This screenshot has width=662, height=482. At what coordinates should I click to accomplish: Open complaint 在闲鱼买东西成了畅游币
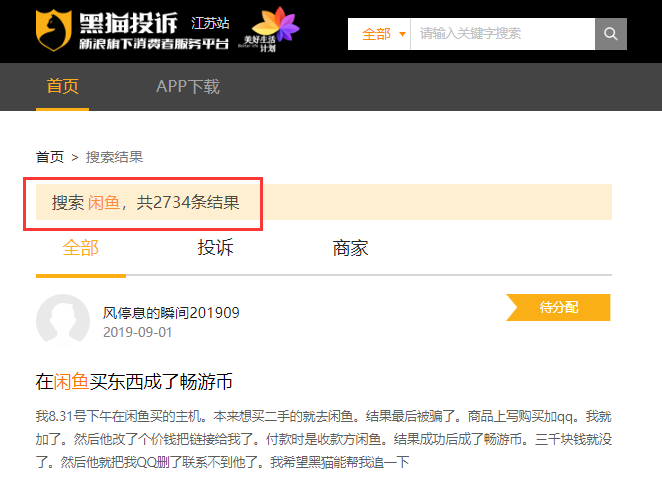134,382
